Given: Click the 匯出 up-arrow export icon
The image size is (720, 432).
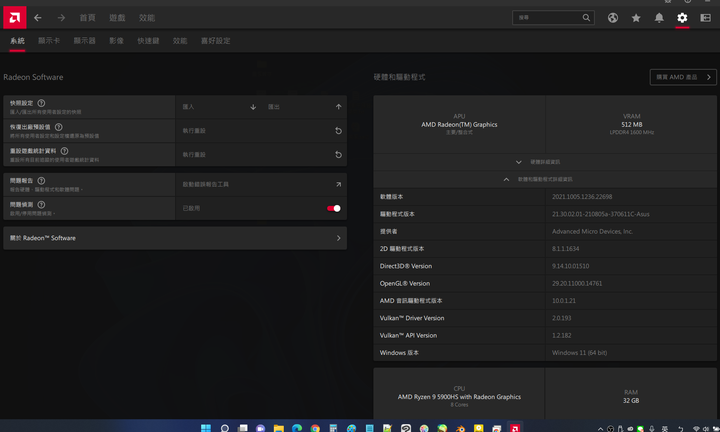Looking at the screenshot, I should pyautogui.click(x=338, y=107).
